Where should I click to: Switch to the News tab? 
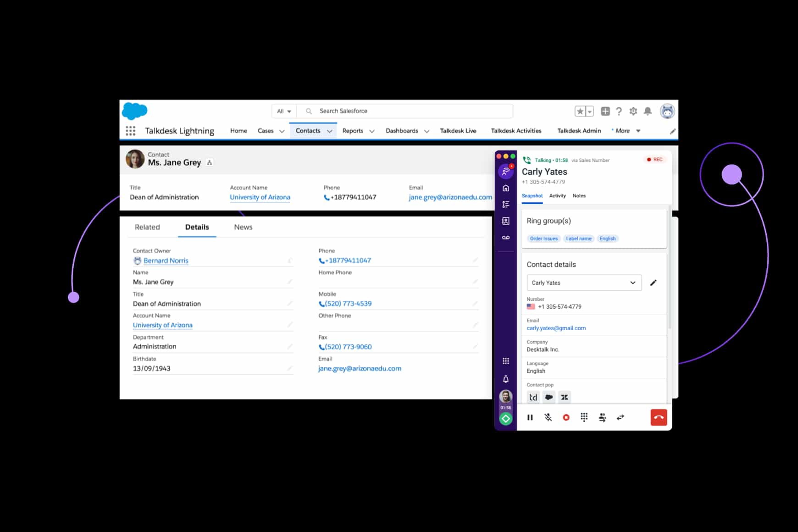243,227
